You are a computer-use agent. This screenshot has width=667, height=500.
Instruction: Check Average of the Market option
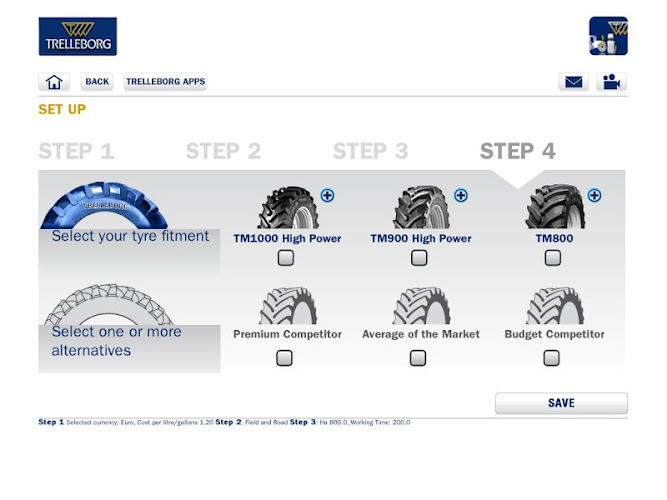pyautogui.click(x=418, y=358)
